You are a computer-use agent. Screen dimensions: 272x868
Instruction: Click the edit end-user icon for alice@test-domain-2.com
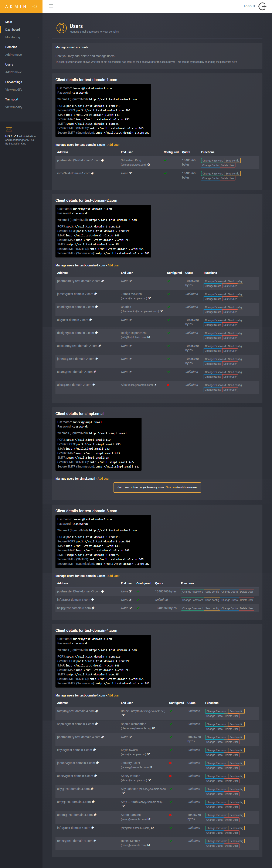click(x=155, y=385)
